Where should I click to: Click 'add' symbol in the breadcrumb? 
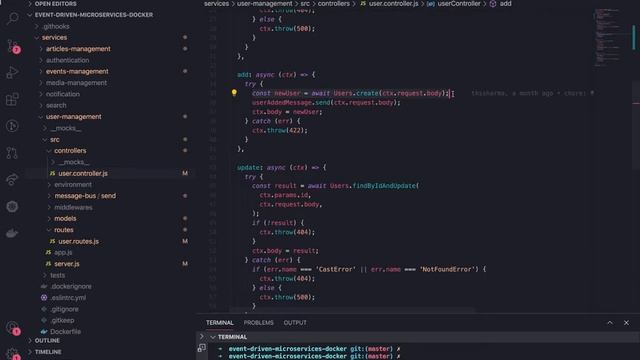tap(505, 4)
